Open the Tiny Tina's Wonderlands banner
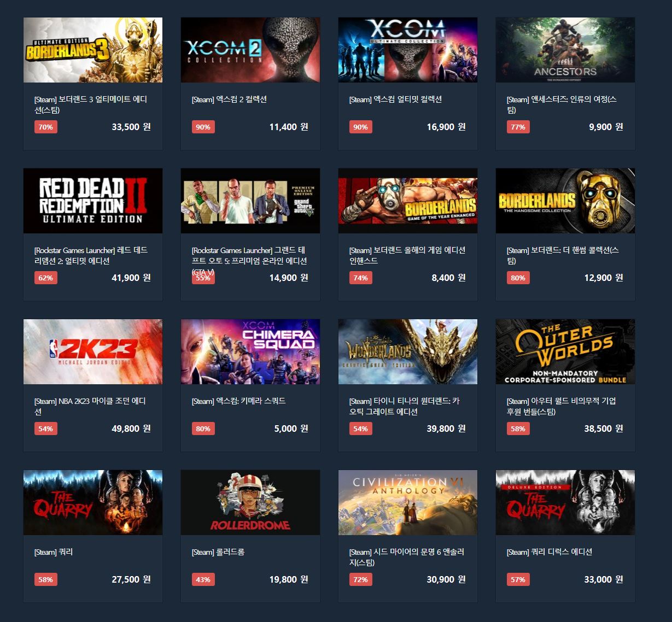This screenshot has height=622, width=672. pos(408,352)
